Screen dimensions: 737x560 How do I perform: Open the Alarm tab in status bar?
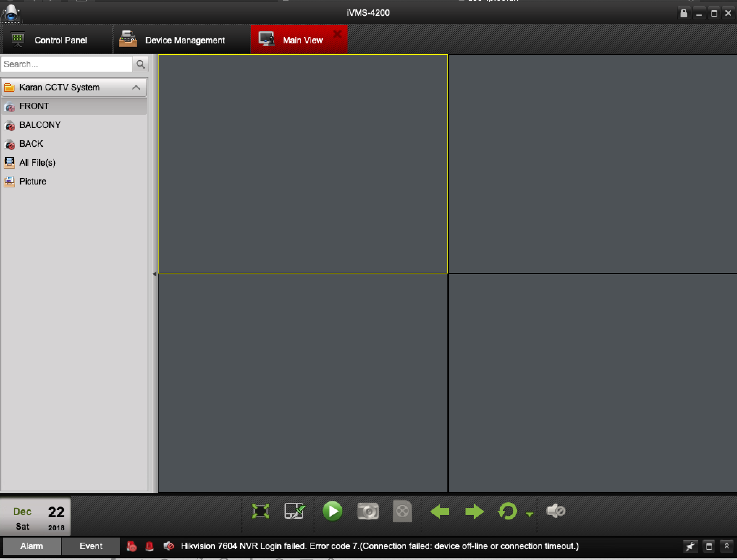click(31, 546)
